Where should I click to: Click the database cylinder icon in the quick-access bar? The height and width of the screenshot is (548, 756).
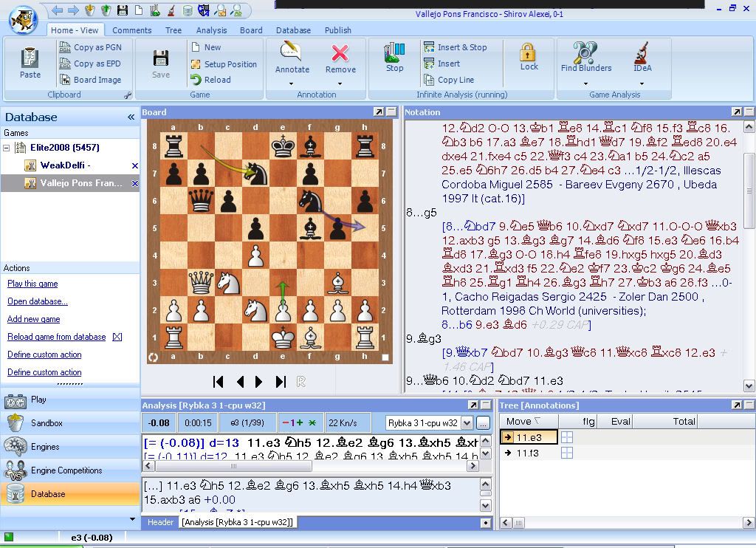click(188, 10)
